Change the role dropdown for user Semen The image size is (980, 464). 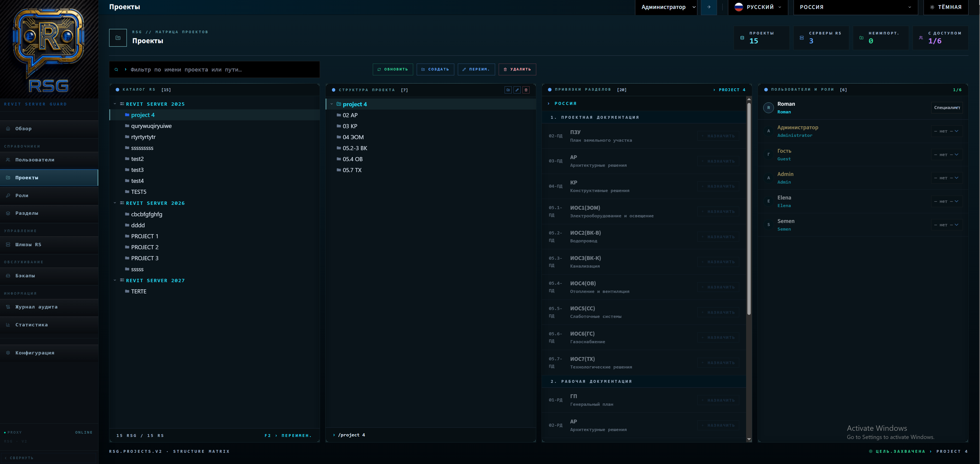click(x=946, y=224)
